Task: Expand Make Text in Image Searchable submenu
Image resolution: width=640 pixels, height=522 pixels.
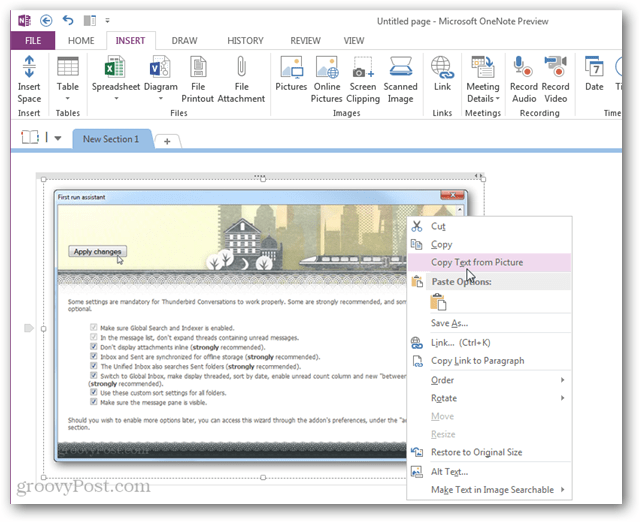Action: 489,490
